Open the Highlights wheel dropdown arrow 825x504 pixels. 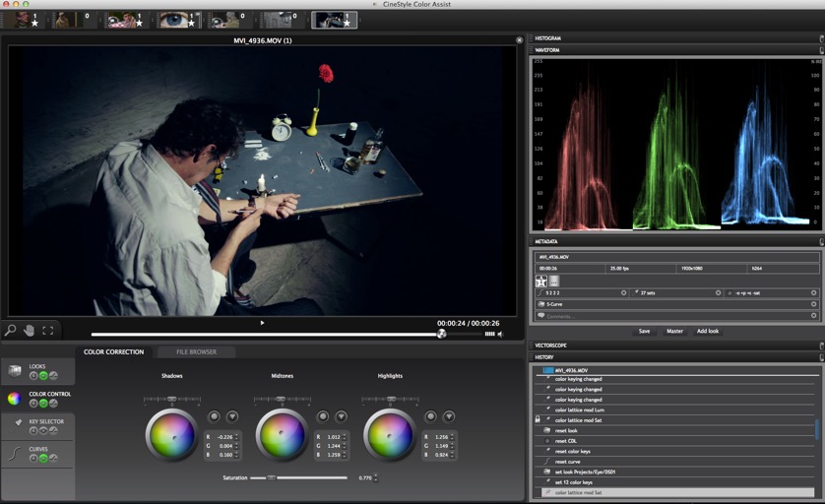point(449,416)
